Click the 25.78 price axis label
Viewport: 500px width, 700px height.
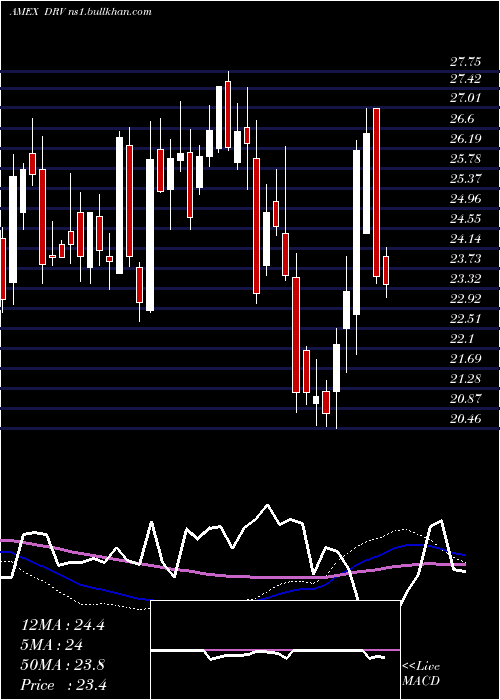coord(465,159)
